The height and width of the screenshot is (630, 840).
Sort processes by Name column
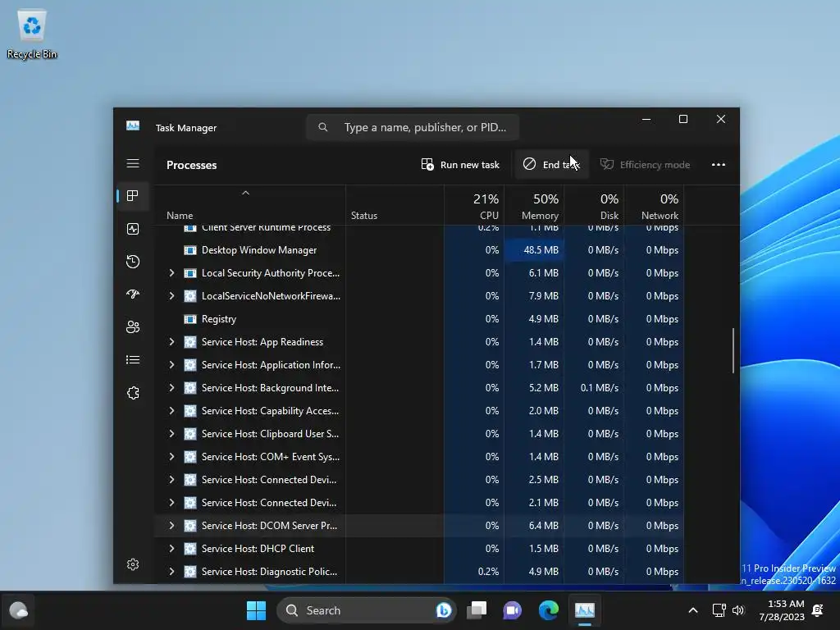tap(249, 205)
